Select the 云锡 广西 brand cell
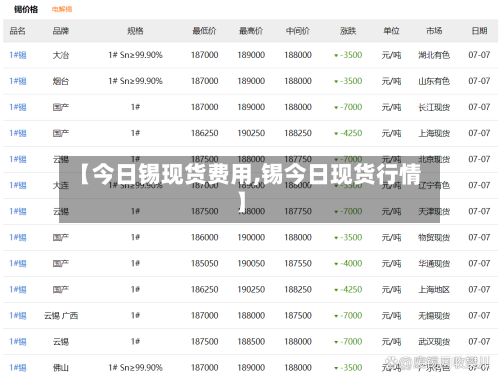This screenshot has width=500, height=380. pos(61,315)
